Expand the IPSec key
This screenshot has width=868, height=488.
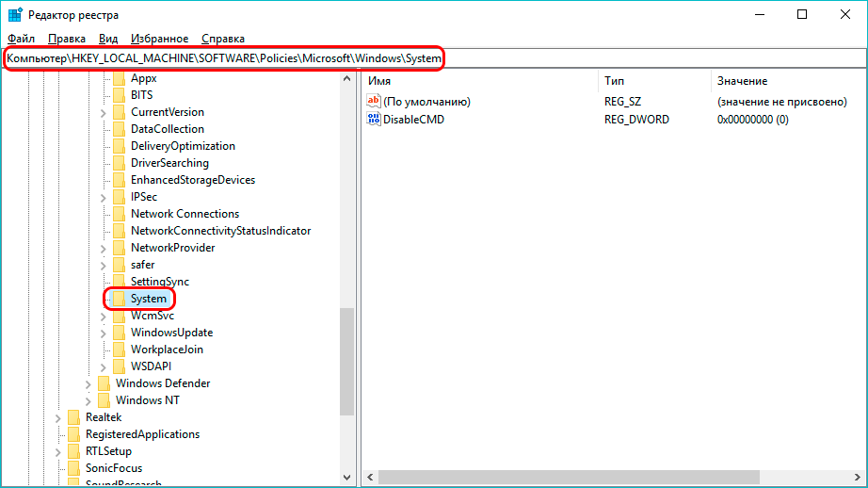pyautogui.click(x=103, y=198)
